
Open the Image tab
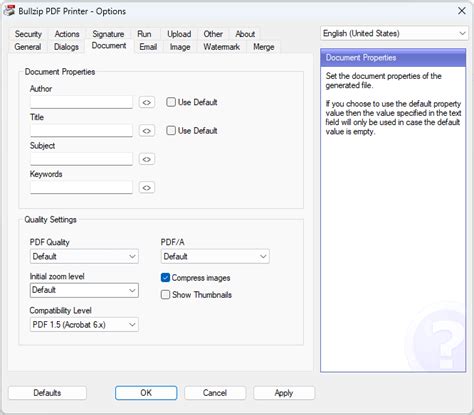pyautogui.click(x=180, y=47)
